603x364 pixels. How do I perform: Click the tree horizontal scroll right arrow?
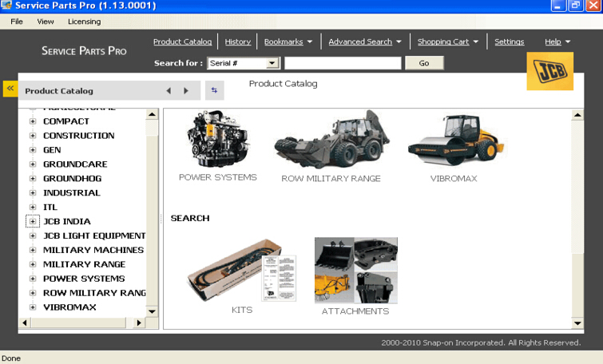coord(139,322)
